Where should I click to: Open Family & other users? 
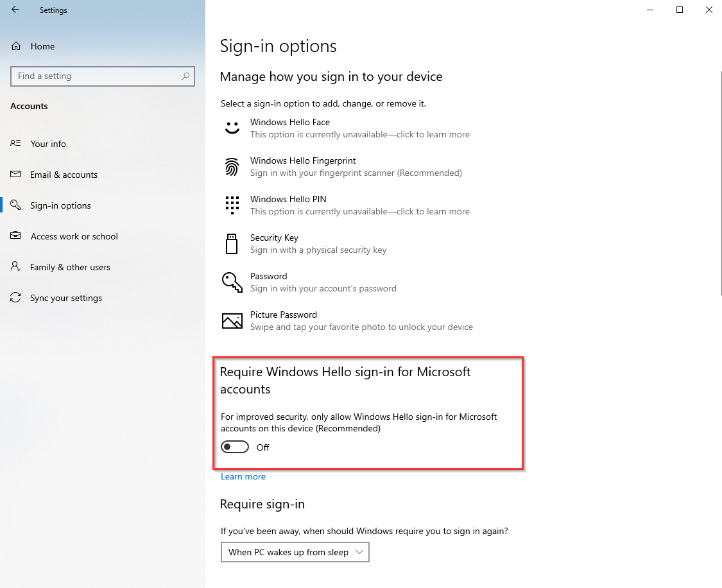pyautogui.click(x=70, y=267)
